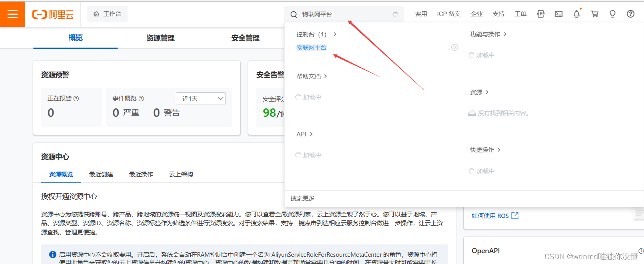The image size is (644, 264).
Task: Open the help question mark icon
Action: [630, 14]
